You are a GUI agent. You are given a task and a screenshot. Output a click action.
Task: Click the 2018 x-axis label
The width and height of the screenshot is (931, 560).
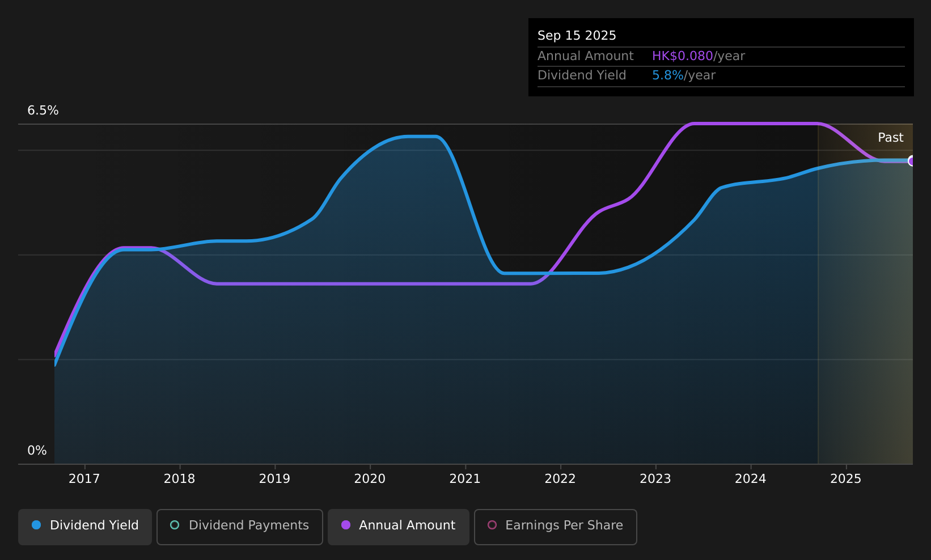click(179, 479)
